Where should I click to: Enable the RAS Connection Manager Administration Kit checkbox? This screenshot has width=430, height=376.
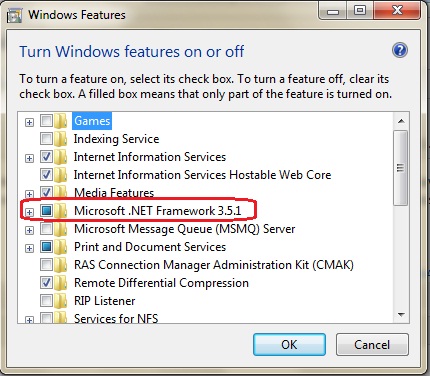[x=46, y=265]
